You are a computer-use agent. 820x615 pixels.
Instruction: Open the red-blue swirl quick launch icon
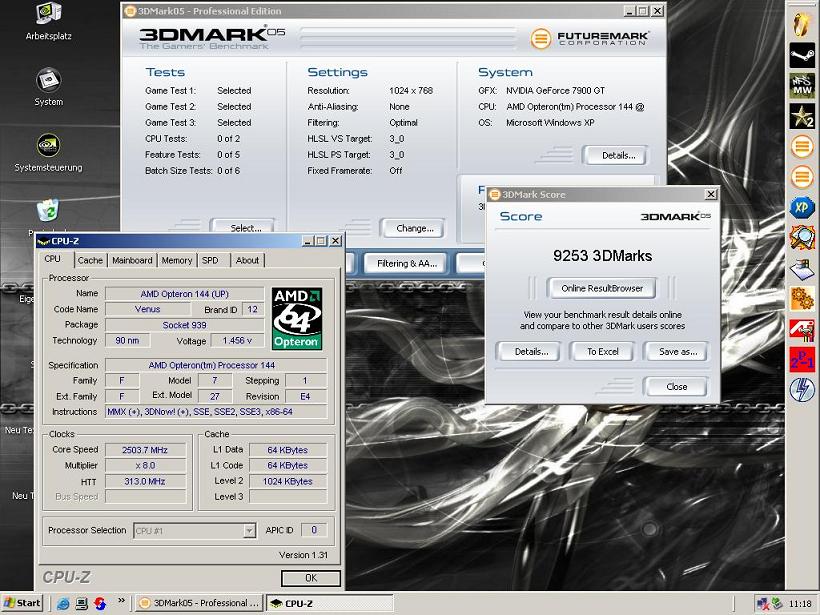pos(100,603)
